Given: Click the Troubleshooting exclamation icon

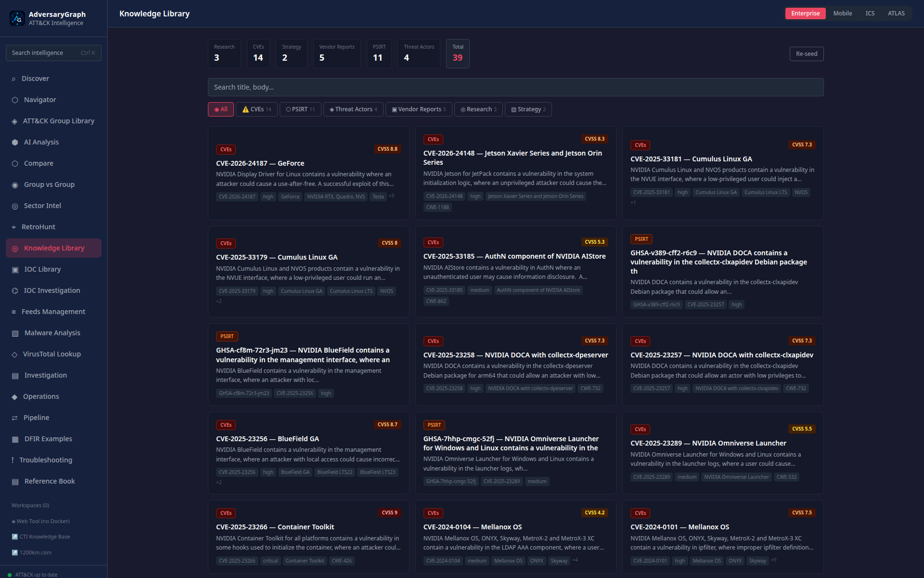Looking at the screenshot, I should click(x=13, y=460).
